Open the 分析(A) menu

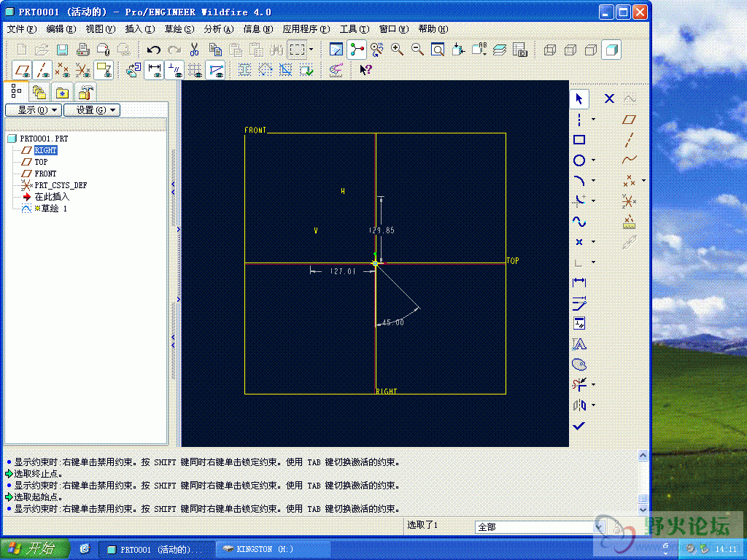(219, 29)
